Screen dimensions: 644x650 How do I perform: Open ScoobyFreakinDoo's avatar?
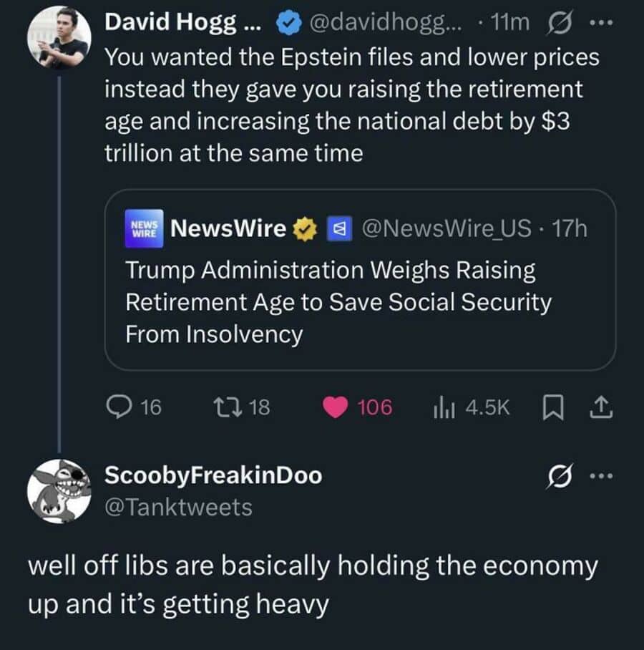[x=59, y=491]
